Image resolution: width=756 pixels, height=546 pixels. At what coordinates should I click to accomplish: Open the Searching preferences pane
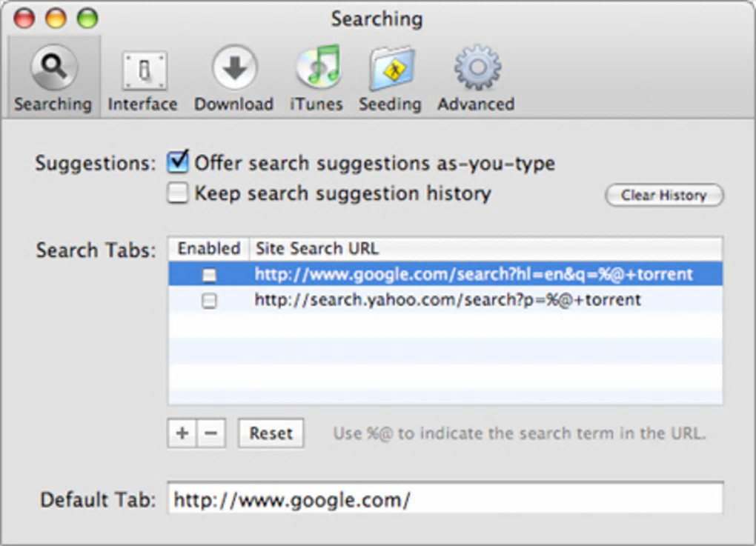tap(53, 78)
